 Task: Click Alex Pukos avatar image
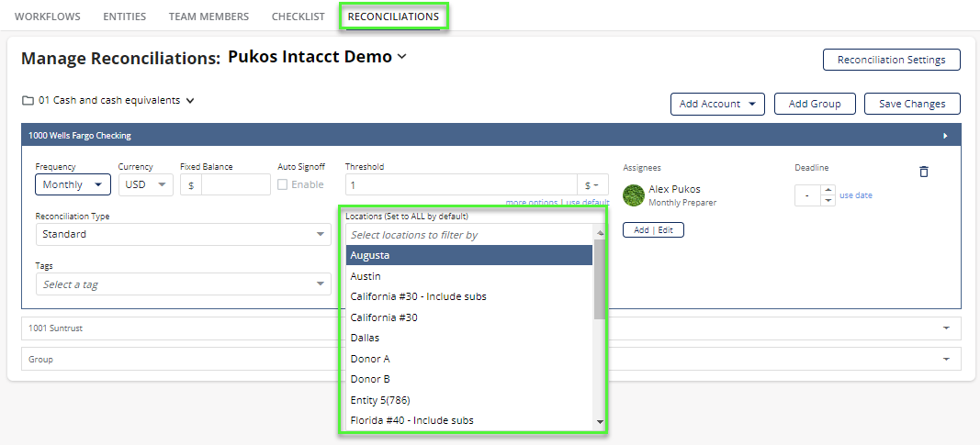coord(634,195)
